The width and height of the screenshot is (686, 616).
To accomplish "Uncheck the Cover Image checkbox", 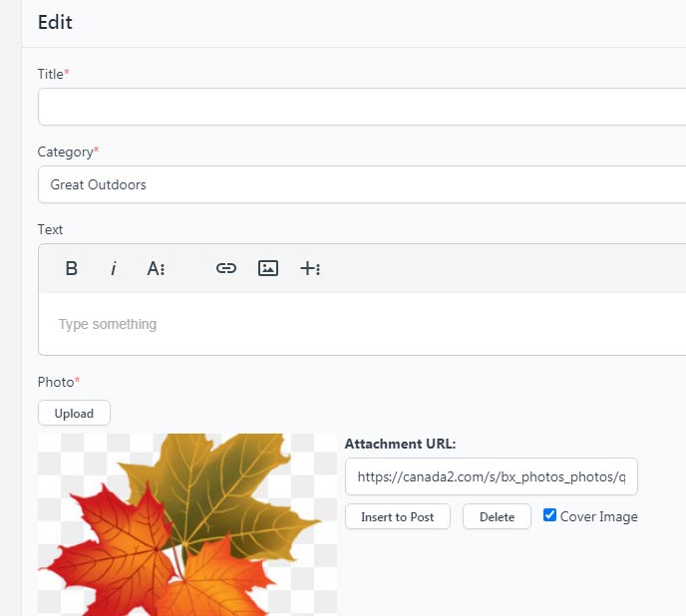I will tap(549, 515).
